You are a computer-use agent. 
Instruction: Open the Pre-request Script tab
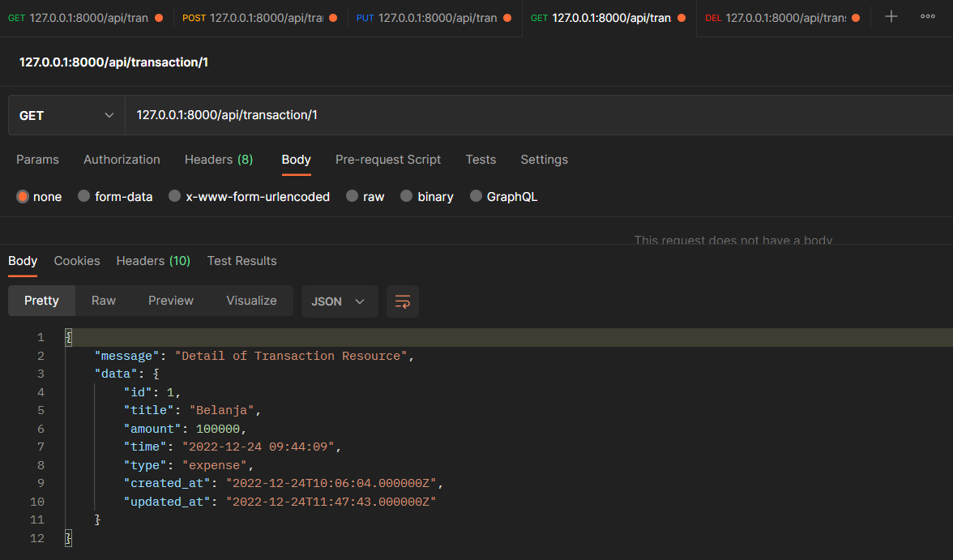point(387,160)
